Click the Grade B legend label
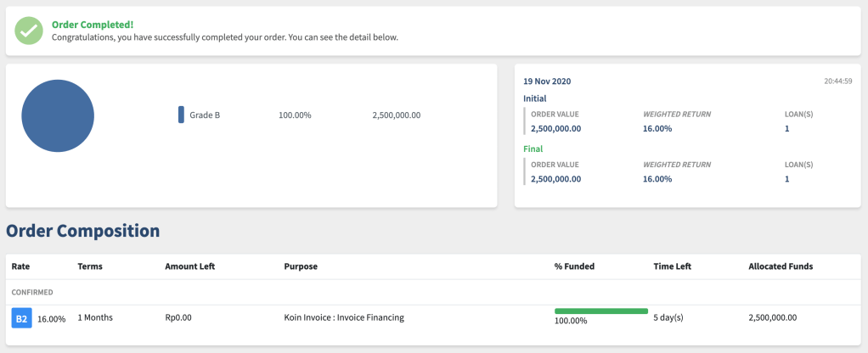 pos(205,115)
